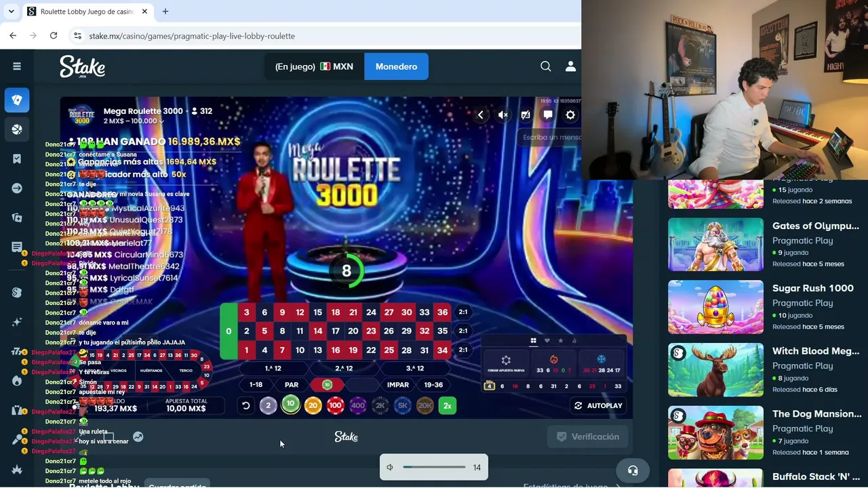Create a new bet (Crear apuesta nueva)
Screen dimensions: 868x488
tap(506, 363)
